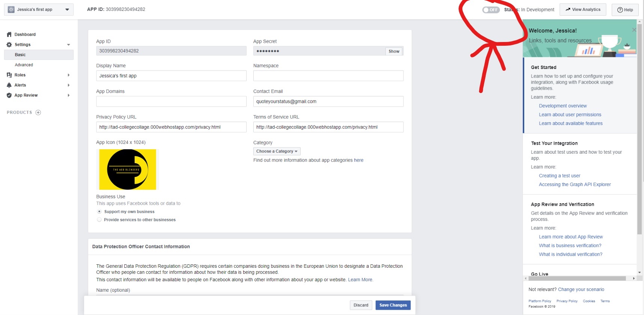Open App Review in the sidebar
This screenshot has width=644, height=315.
pyautogui.click(x=26, y=95)
